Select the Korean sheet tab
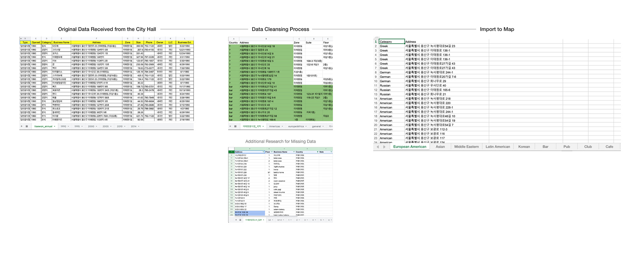Image resolution: width=644 pixels, height=255 pixels. tap(524, 147)
